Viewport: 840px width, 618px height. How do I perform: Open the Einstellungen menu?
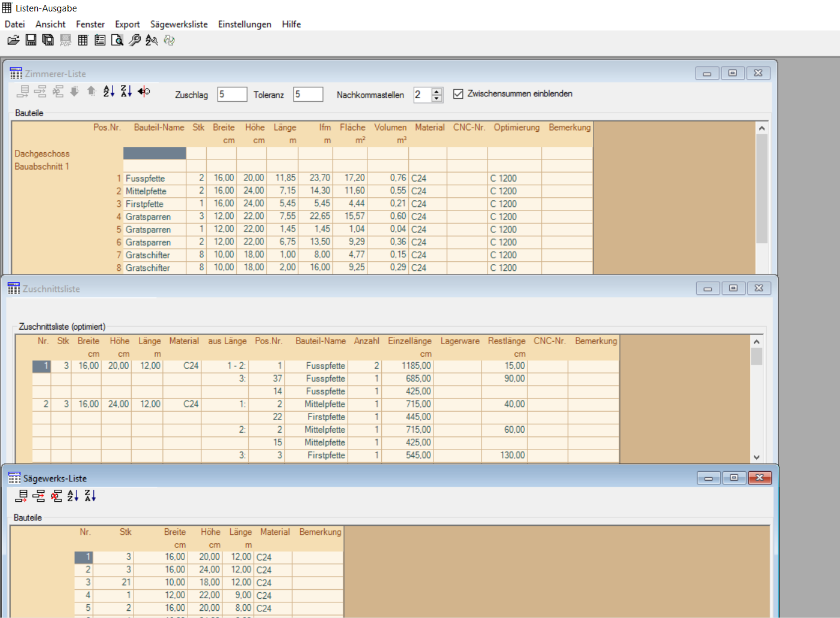click(x=245, y=24)
